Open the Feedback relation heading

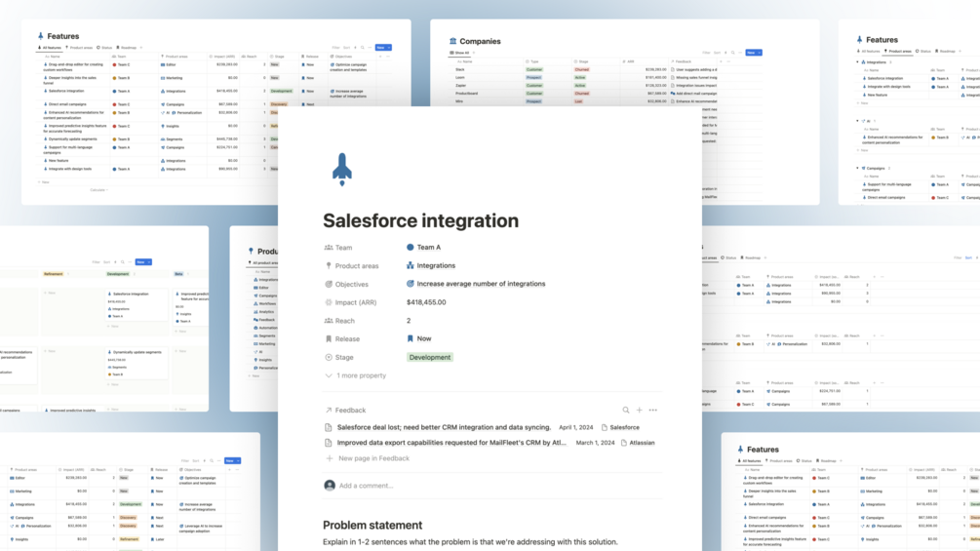(x=350, y=411)
